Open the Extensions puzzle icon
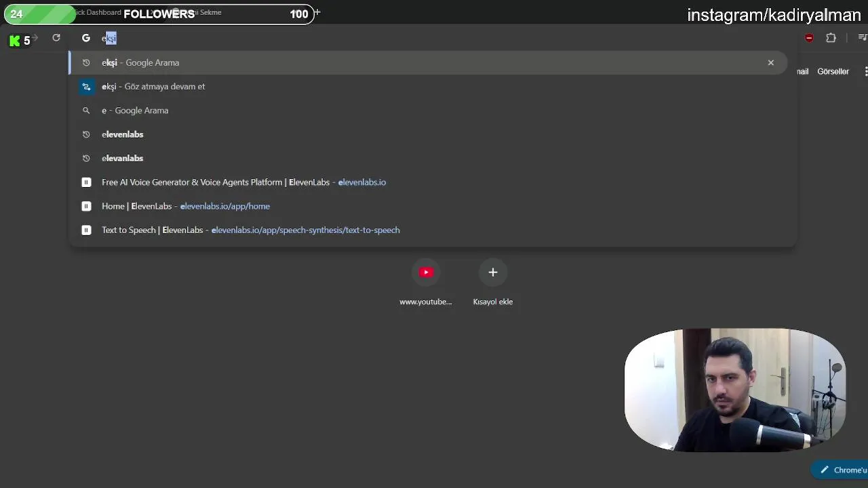The height and width of the screenshot is (488, 868). pyautogui.click(x=831, y=38)
